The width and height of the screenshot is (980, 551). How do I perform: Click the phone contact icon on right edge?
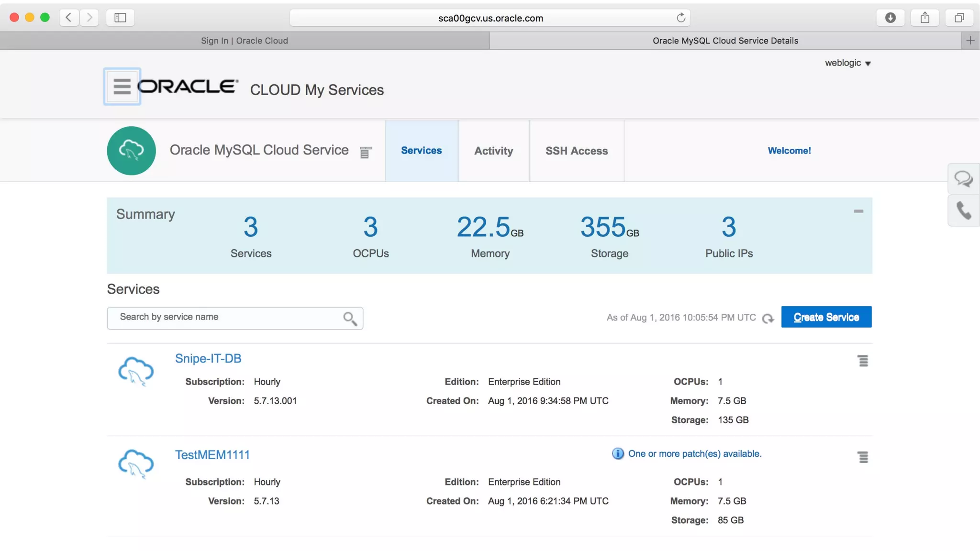[963, 210]
